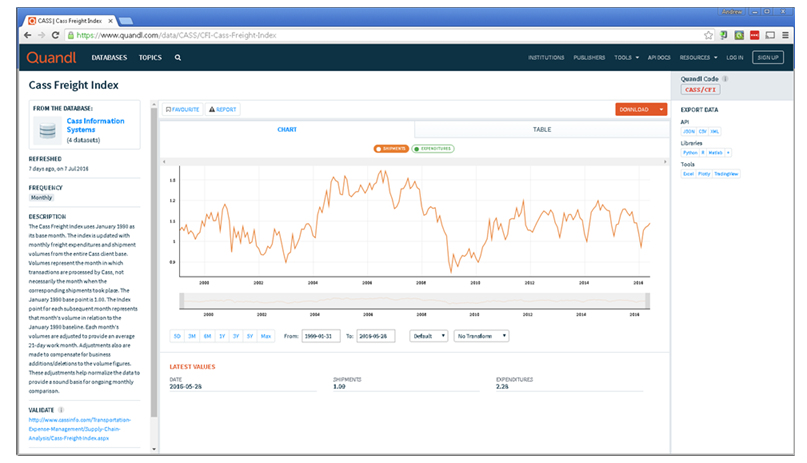The height and width of the screenshot is (463, 807).
Task: Open the Default frequency dropdown
Action: (428, 336)
